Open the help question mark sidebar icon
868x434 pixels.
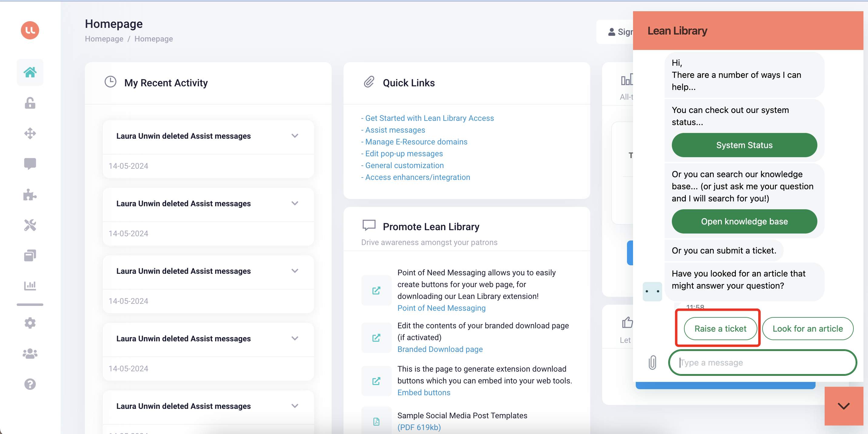[x=30, y=384]
